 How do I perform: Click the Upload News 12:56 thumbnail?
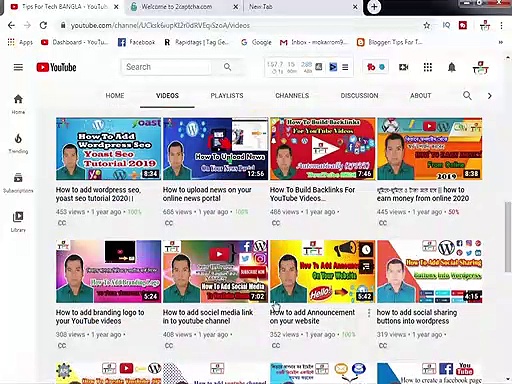point(215,149)
